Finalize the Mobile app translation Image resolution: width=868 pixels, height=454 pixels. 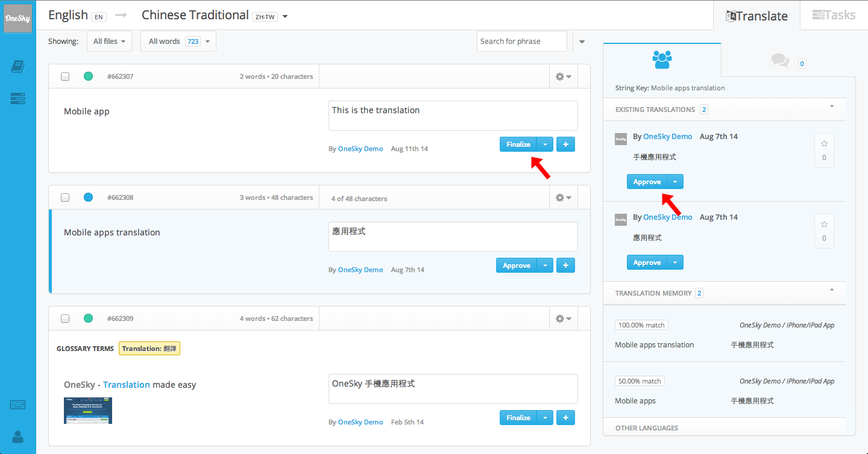518,145
